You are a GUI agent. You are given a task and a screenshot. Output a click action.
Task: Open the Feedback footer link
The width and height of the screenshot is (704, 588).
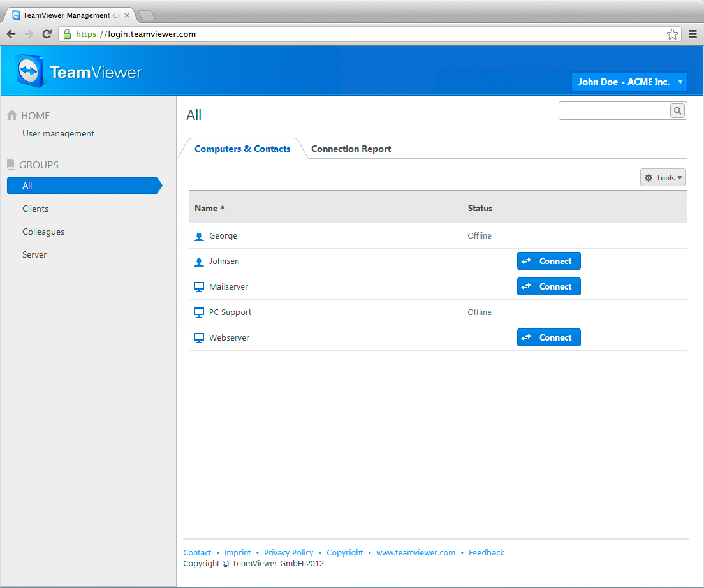pos(487,552)
